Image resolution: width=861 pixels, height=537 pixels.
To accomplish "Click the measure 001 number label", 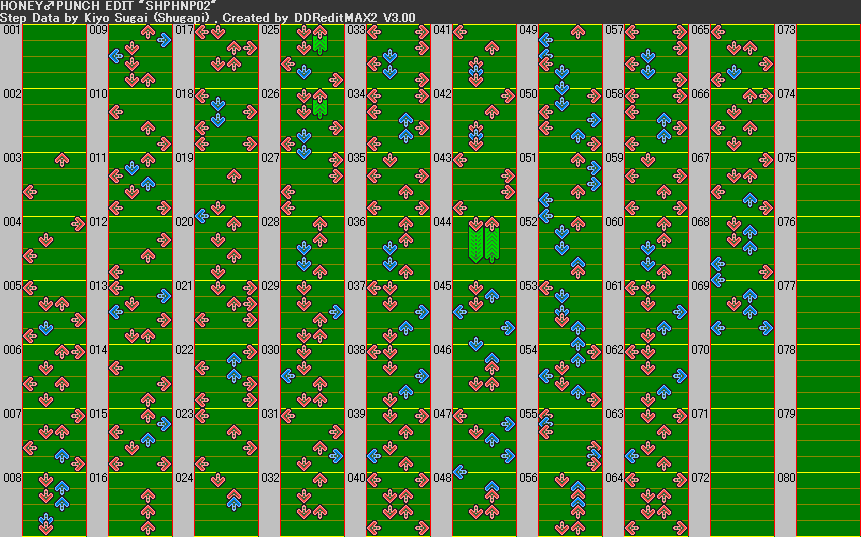I will click(11, 30).
